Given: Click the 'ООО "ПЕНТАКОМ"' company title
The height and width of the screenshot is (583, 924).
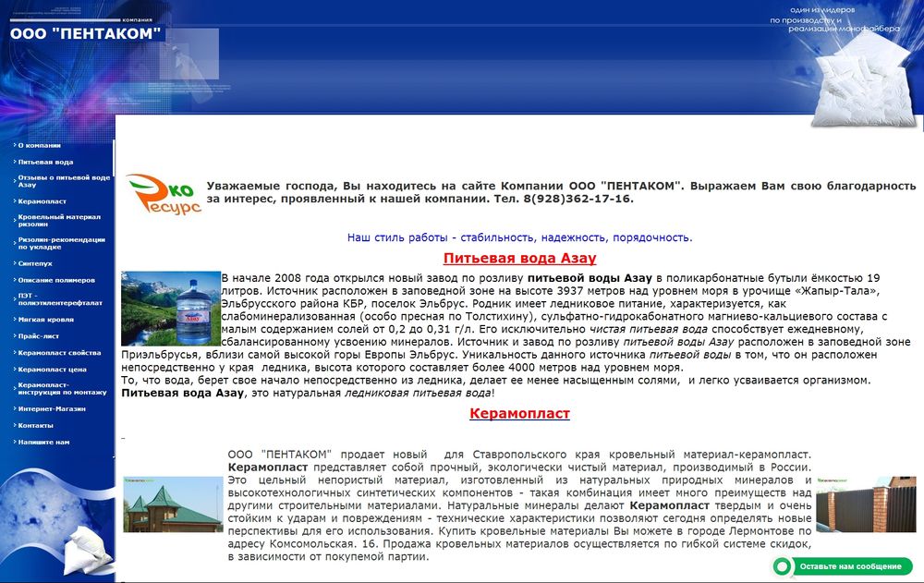Looking at the screenshot, I should tap(85, 33).
